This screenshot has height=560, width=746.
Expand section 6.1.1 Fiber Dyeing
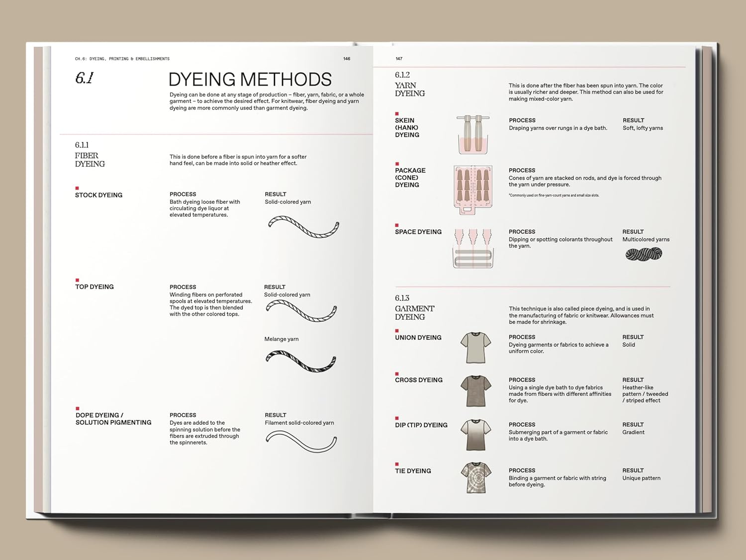[90, 154]
